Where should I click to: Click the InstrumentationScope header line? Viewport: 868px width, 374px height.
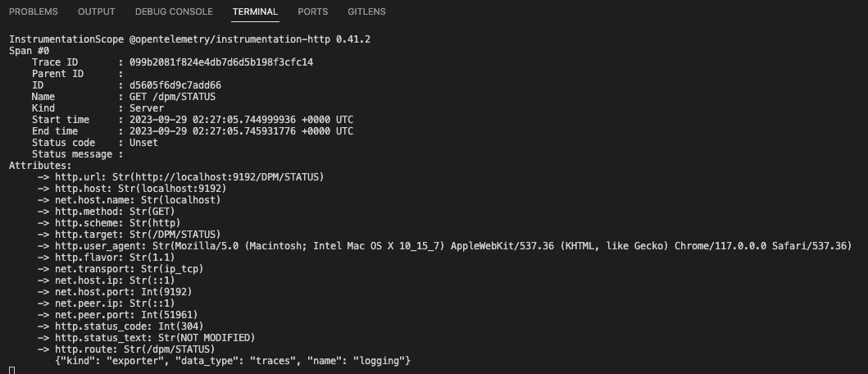pyautogui.click(x=190, y=39)
